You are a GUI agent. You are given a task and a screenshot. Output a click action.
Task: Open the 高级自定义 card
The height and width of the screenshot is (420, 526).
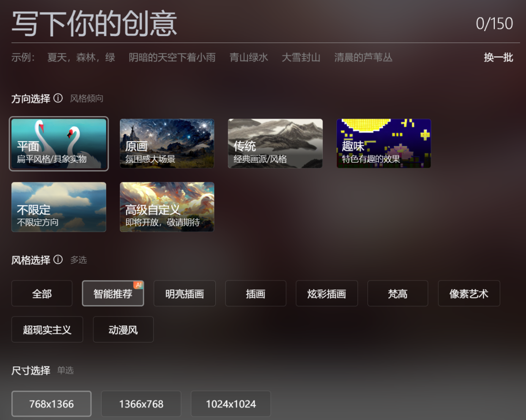(167, 207)
